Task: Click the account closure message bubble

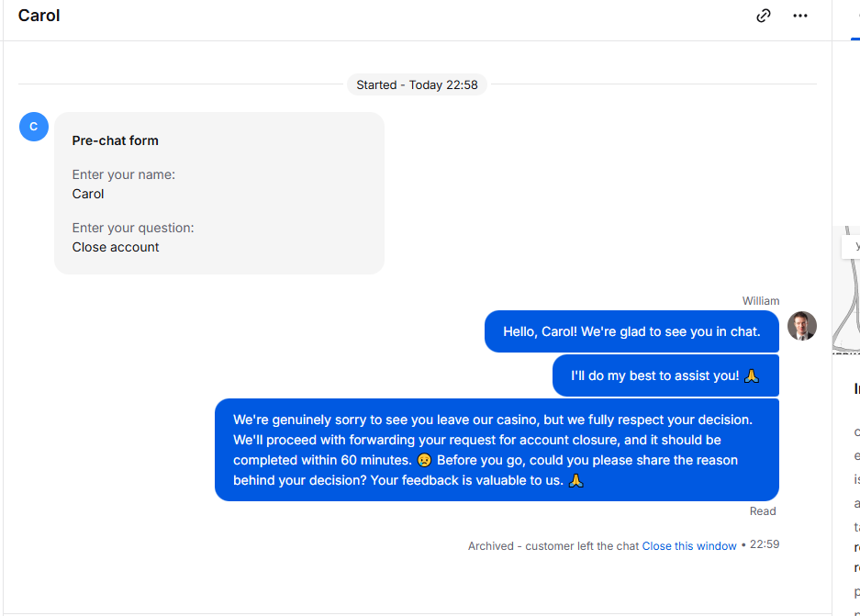Action: 497,450
